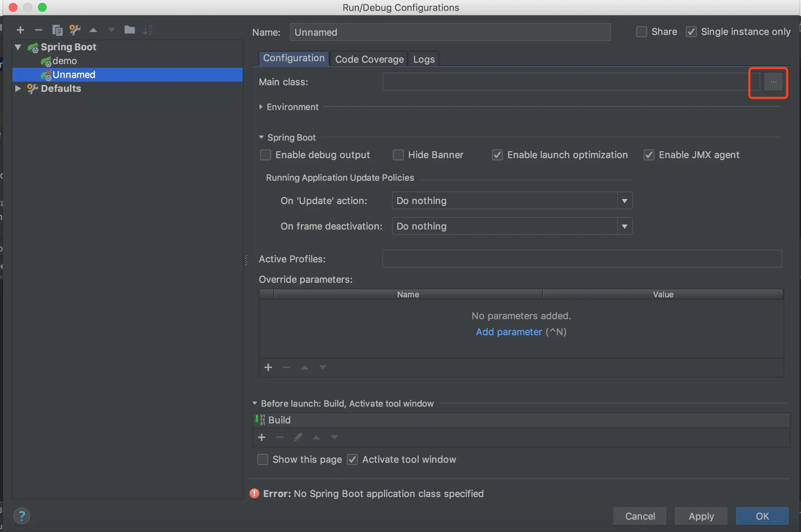This screenshot has width=801, height=532.
Task: Open main class browse ellipsis button
Action: tap(773, 82)
